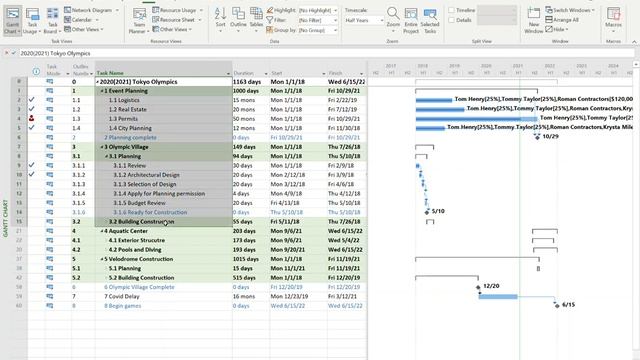The image size is (640, 360).
Task: Enable the Timeline checkbox
Action: tap(451, 10)
